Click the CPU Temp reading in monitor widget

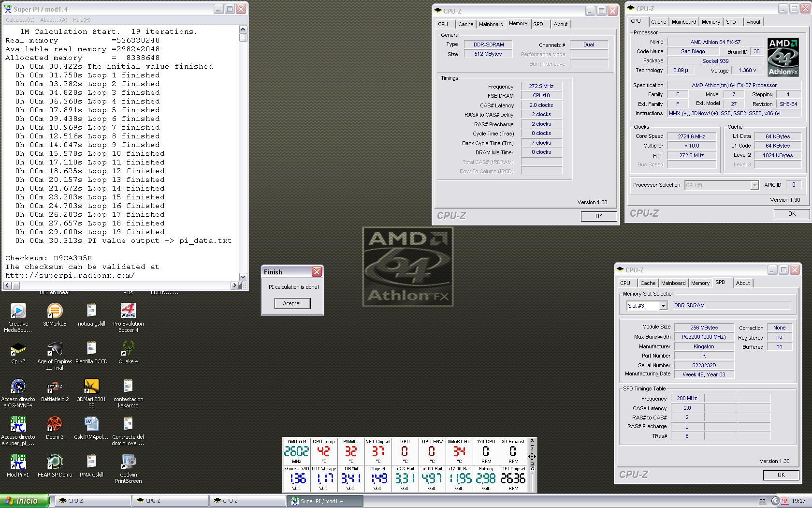(x=324, y=451)
